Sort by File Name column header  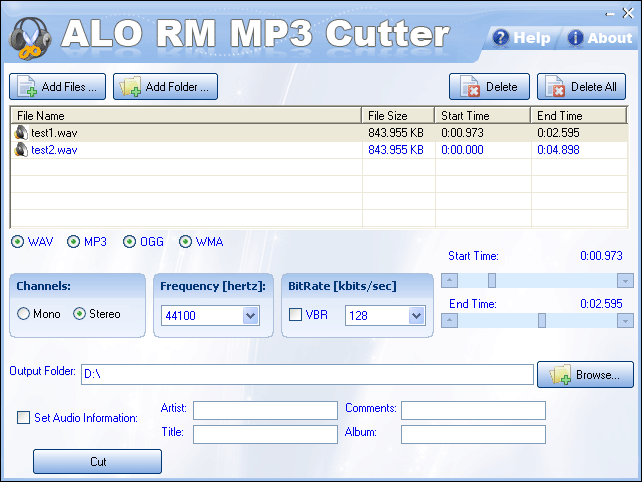pyautogui.click(x=186, y=115)
